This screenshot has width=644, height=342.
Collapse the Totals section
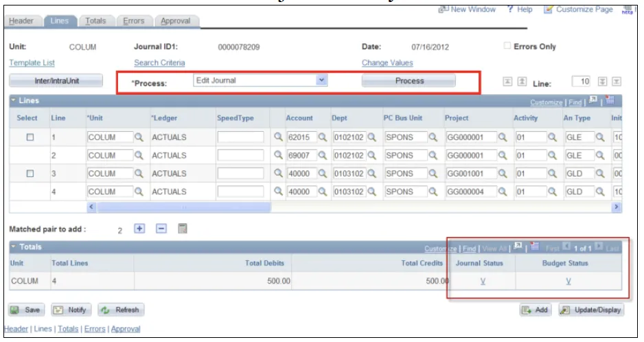click(x=13, y=247)
